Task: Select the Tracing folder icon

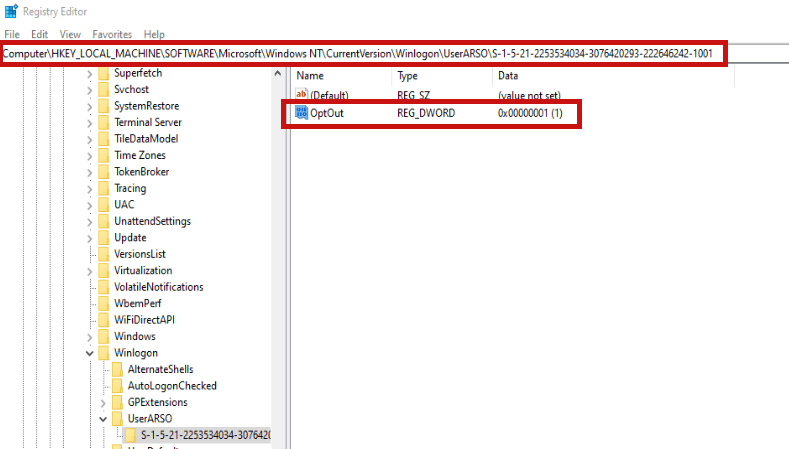Action: pos(104,189)
